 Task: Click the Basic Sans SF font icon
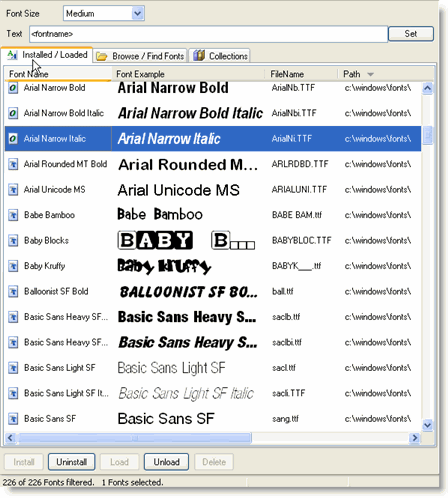coord(13,419)
